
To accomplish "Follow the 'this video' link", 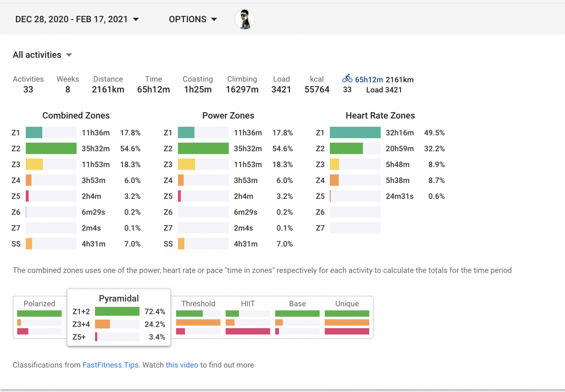I will (x=182, y=365).
